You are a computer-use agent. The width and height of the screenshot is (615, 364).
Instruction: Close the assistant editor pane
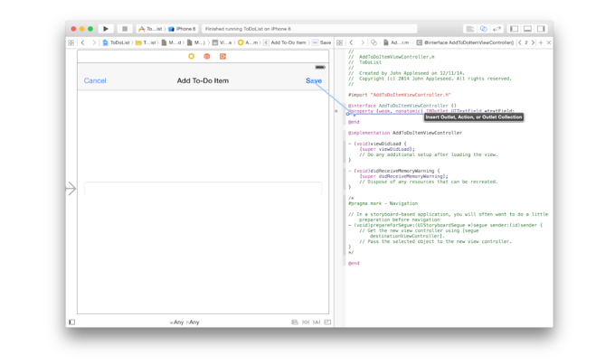(549, 42)
